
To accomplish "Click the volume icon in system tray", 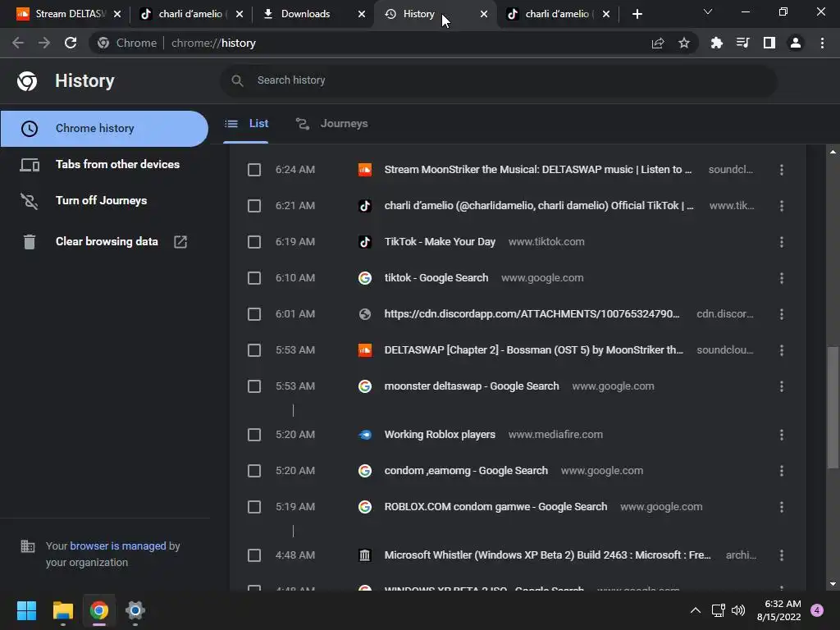I will [738, 610].
